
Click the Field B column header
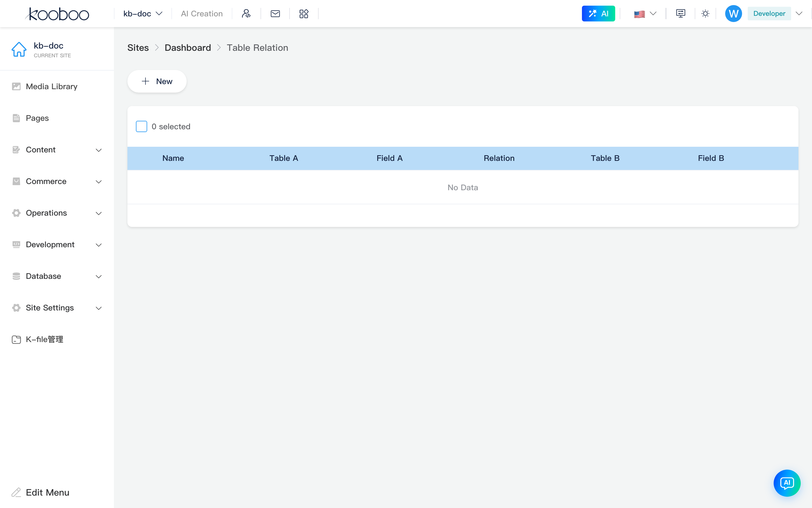coord(711,158)
